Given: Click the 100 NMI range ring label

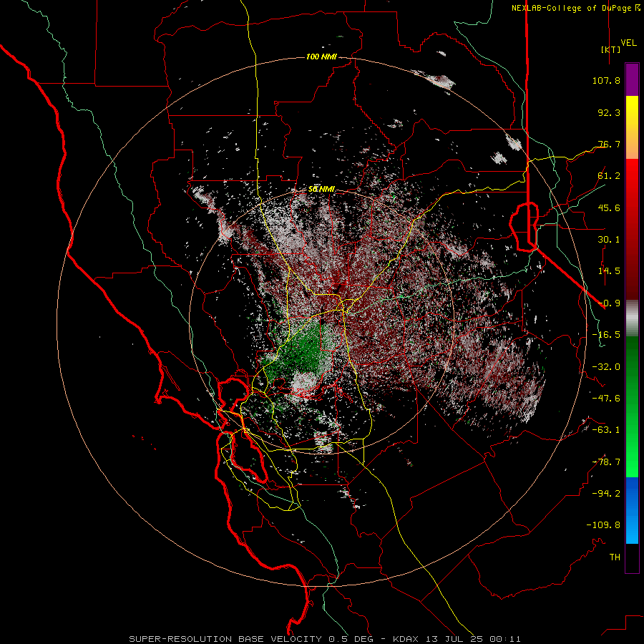Looking at the screenshot, I should 321,57.
